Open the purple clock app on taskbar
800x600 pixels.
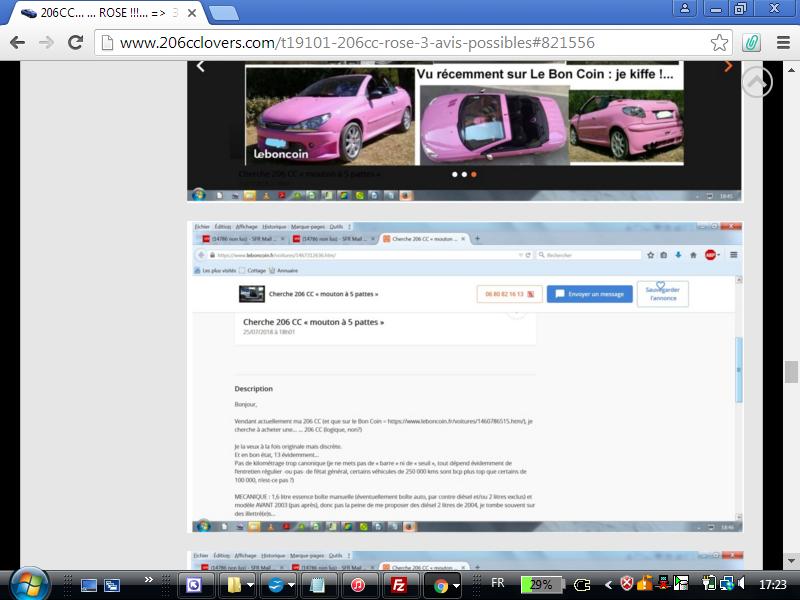(x=194, y=585)
